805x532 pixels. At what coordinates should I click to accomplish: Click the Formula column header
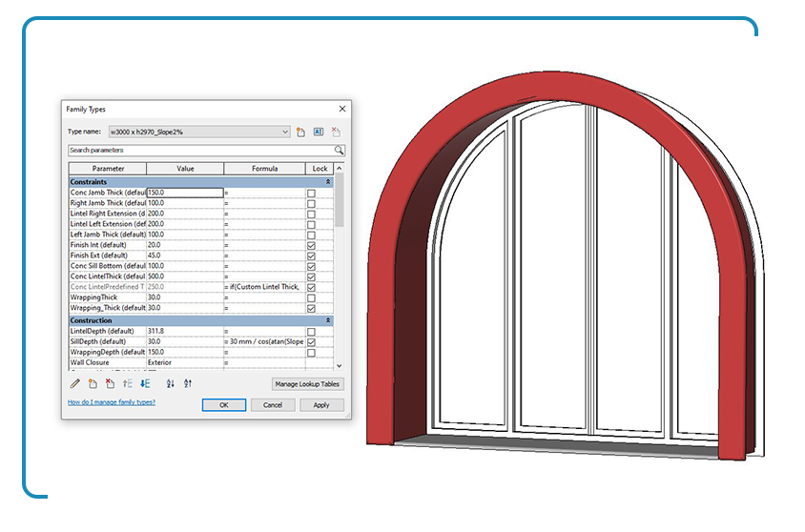264,169
